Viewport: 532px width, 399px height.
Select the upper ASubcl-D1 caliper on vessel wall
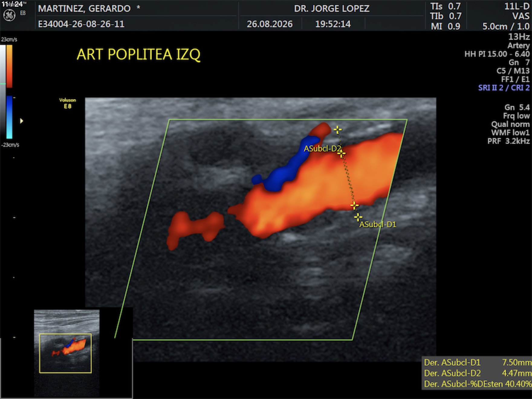click(x=354, y=206)
